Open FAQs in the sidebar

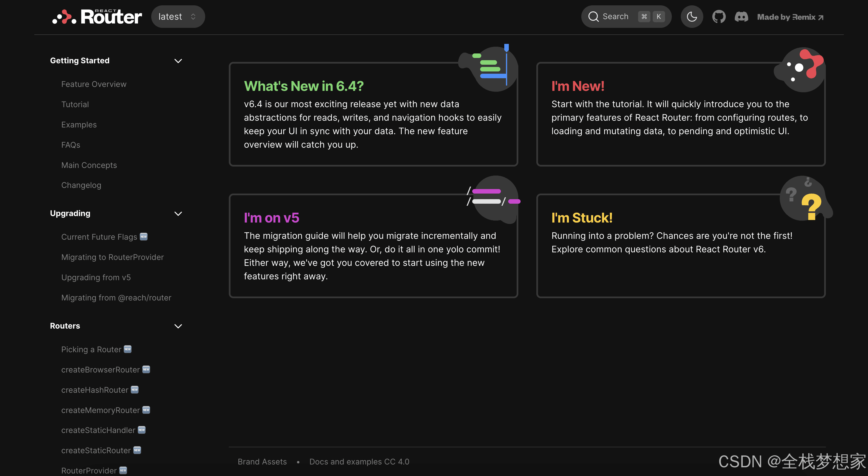(71, 145)
